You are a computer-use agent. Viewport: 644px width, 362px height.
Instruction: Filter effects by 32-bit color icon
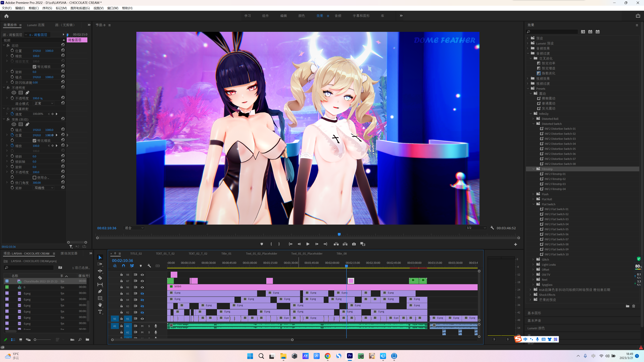pyautogui.click(x=590, y=32)
